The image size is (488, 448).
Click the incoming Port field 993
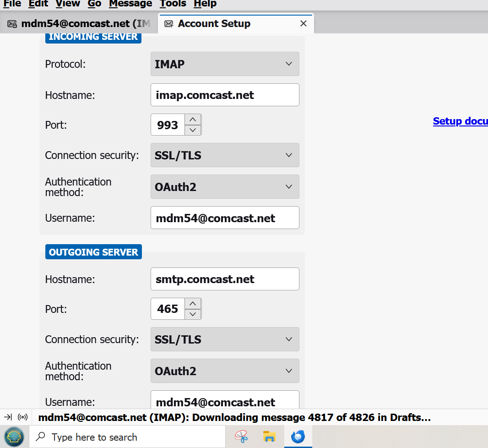click(168, 125)
